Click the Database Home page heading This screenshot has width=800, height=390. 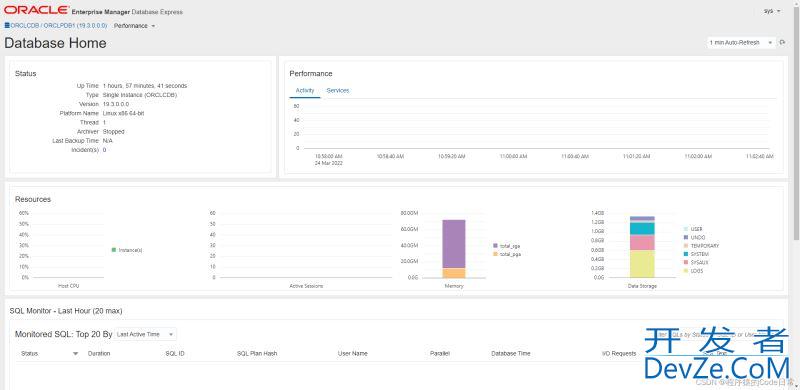[x=55, y=43]
